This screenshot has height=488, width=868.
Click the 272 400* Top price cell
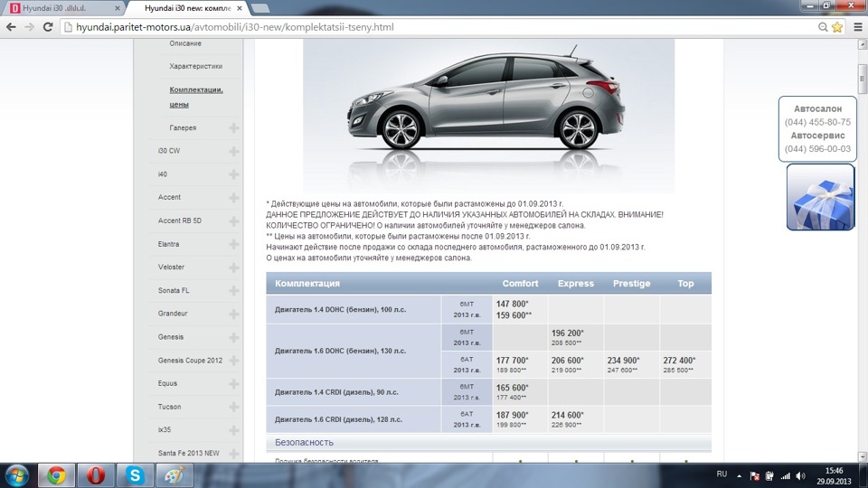tap(679, 361)
